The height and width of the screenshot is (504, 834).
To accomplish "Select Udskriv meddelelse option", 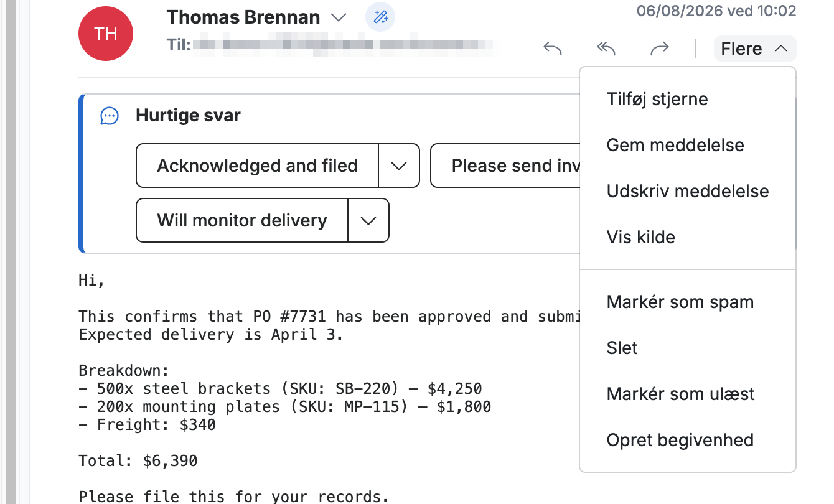I will tap(688, 192).
